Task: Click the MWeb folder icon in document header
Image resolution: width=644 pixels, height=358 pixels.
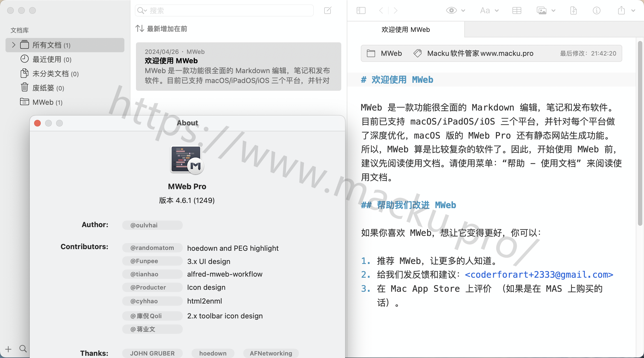Action: click(x=371, y=53)
